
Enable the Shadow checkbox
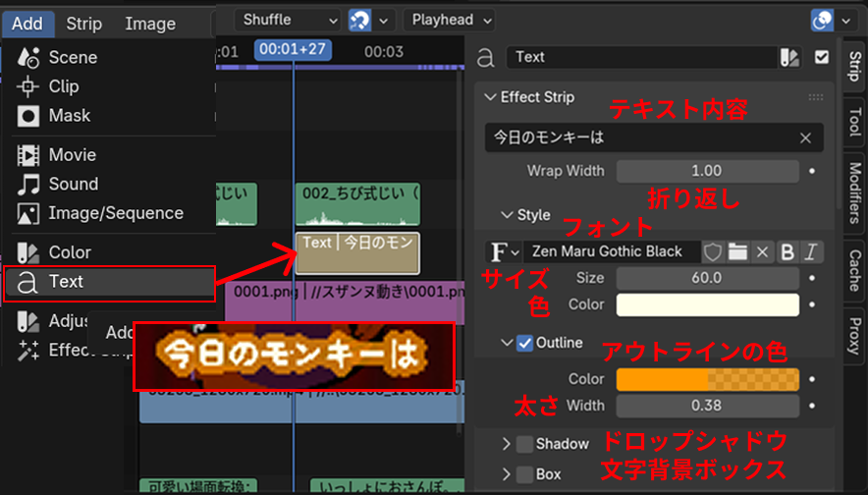click(x=524, y=444)
